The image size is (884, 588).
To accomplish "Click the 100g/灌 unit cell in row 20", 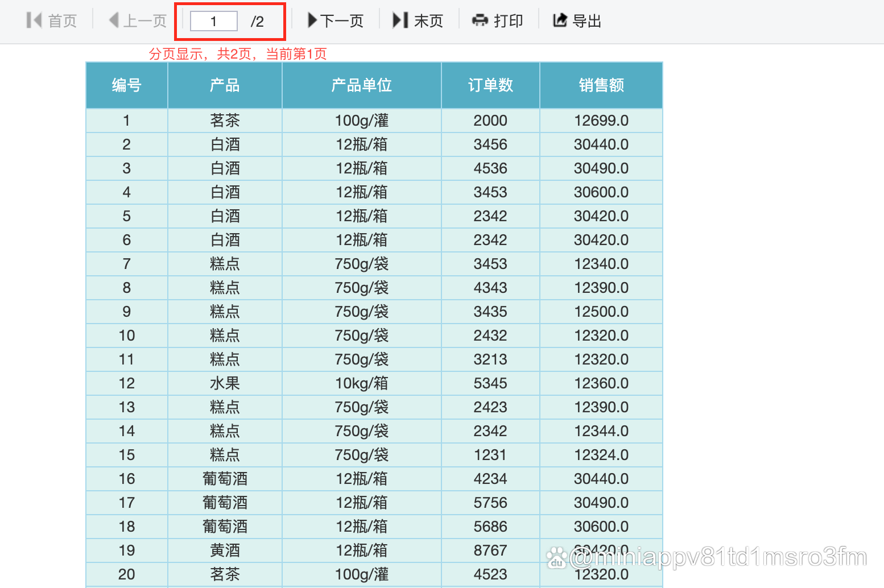I will pyautogui.click(x=362, y=574).
